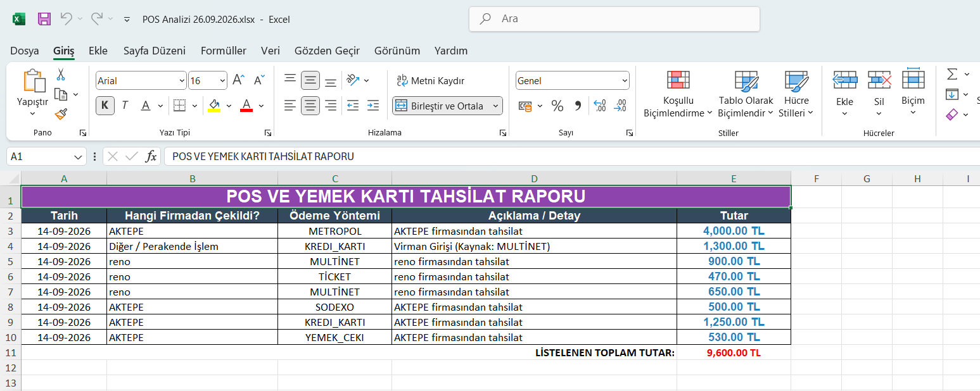Switch to Gözden Geçir tab
The image size is (980, 391).
click(x=327, y=51)
